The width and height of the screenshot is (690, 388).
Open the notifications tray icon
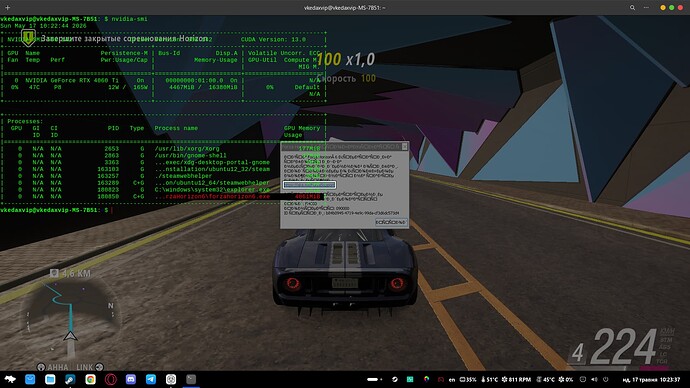(583, 379)
